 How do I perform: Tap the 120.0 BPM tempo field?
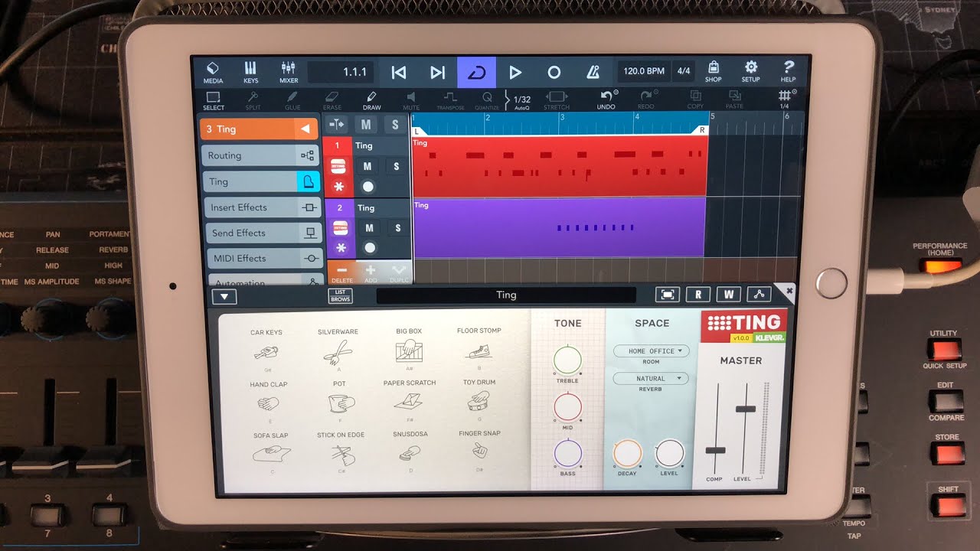coord(644,71)
